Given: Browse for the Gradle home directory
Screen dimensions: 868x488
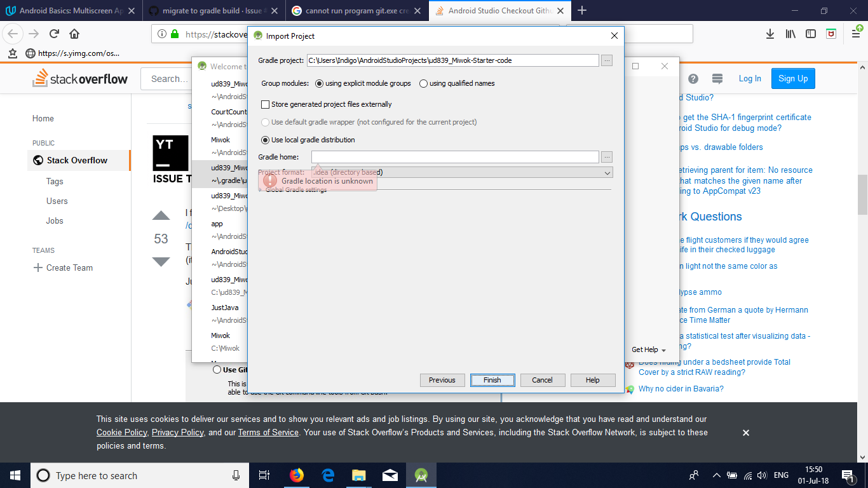Looking at the screenshot, I should tap(606, 156).
